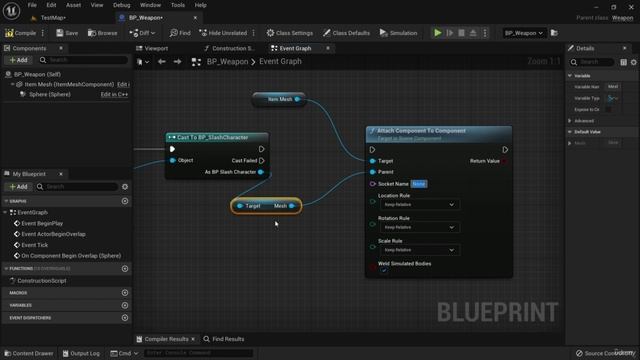
Task: Play the level in editor
Action: pos(438,33)
